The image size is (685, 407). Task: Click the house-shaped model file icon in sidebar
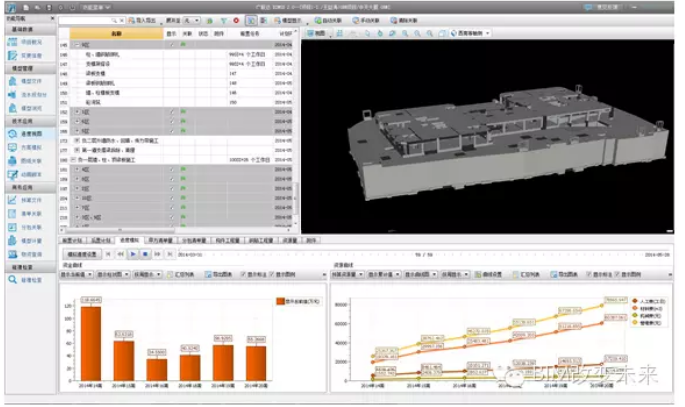[x=13, y=81]
